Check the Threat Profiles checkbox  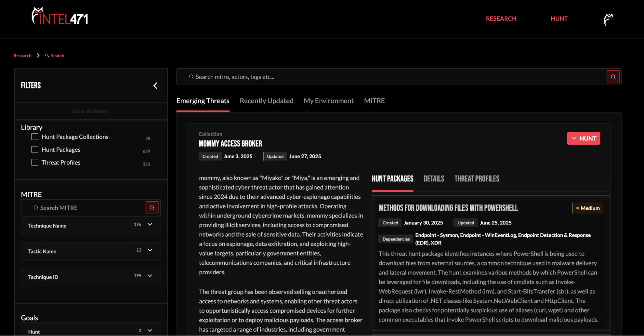pos(34,162)
